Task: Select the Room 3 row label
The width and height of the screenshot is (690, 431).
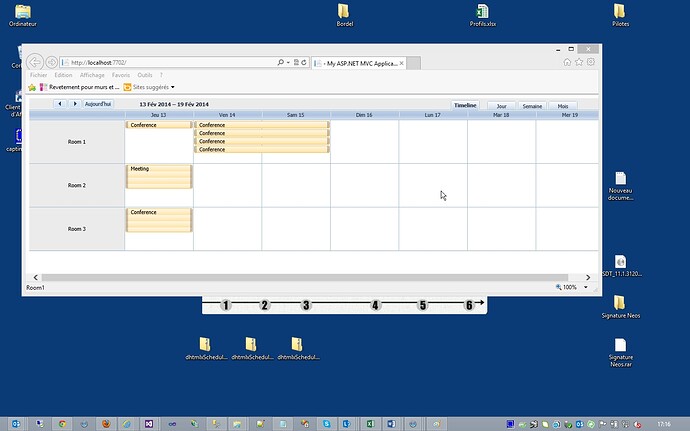Action: pos(77,229)
